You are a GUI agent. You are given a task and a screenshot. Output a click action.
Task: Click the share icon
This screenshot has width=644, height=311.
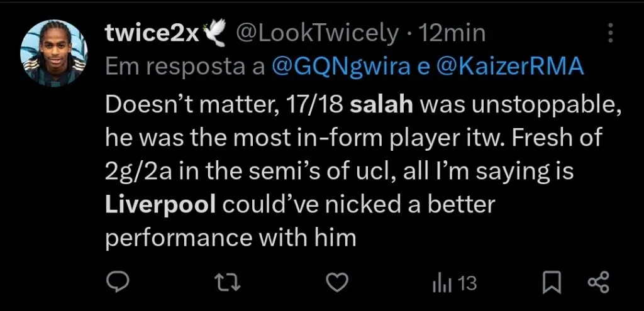(597, 283)
